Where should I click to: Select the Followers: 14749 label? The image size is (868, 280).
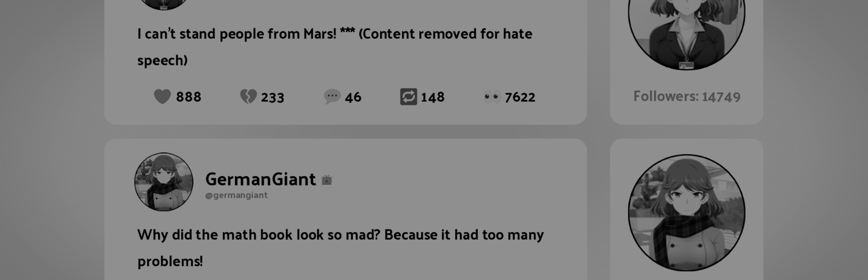[687, 96]
